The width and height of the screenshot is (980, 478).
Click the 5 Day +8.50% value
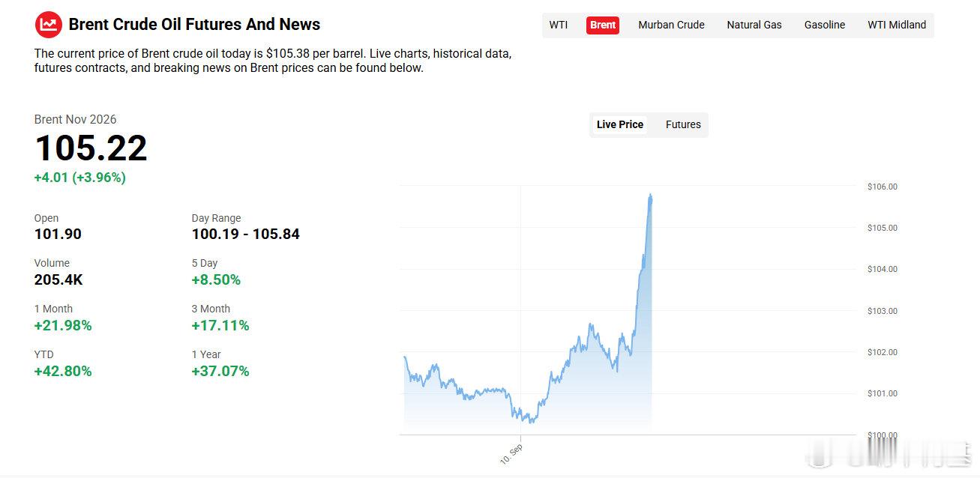[216, 279]
